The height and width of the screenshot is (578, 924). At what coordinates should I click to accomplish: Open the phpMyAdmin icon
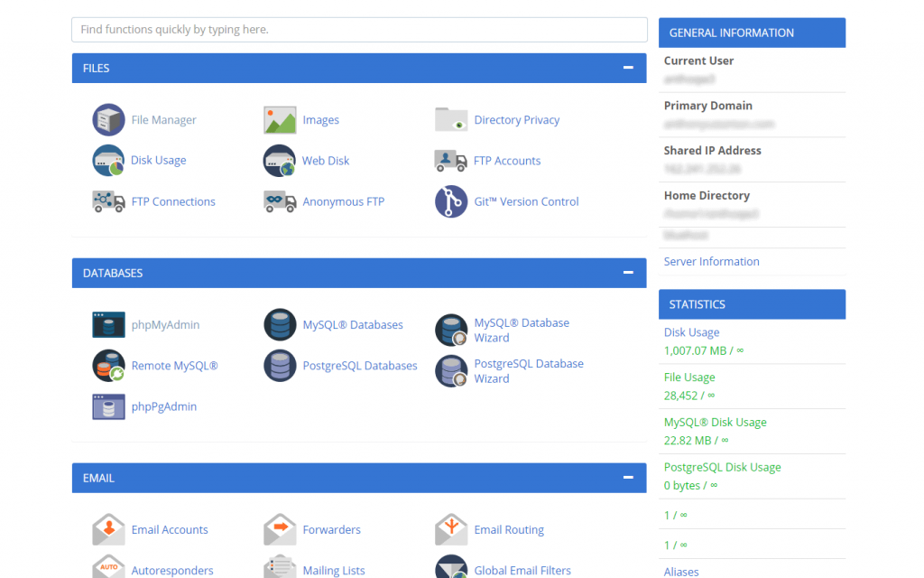(108, 324)
